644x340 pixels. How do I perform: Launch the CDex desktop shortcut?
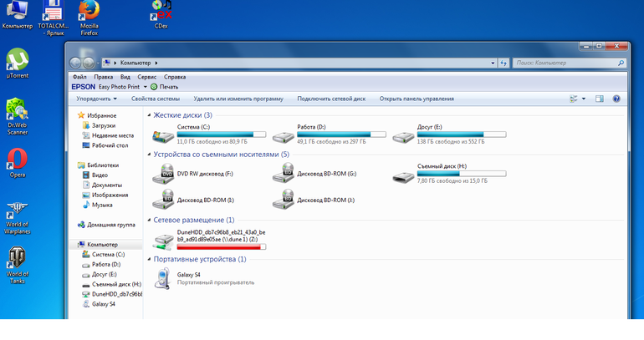(x=161, y=15)
